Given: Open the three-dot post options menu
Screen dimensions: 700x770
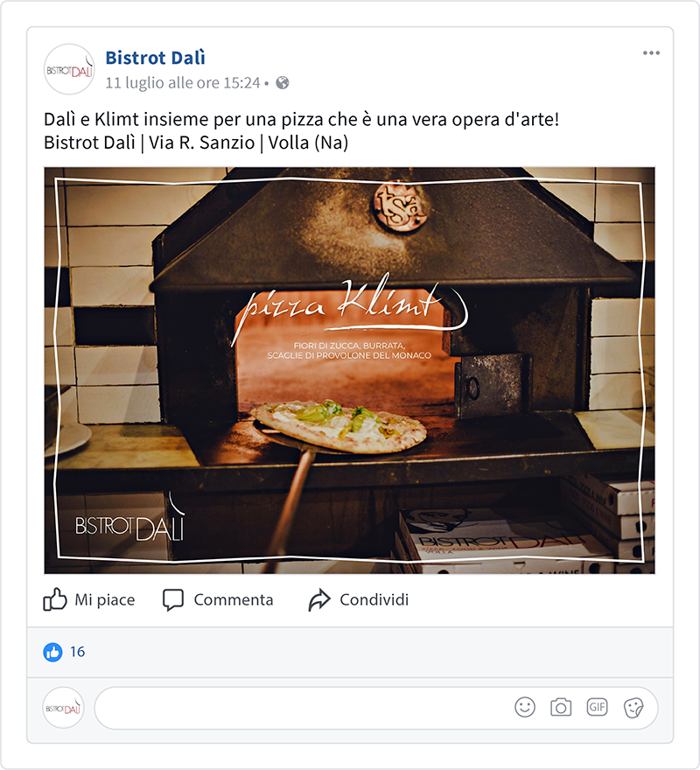Looking at the screenshot, I should pos(651,53).
